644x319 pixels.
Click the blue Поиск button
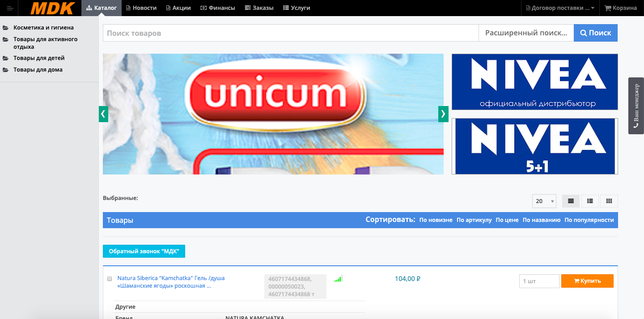pyautogui.click(x=596, y=33)
